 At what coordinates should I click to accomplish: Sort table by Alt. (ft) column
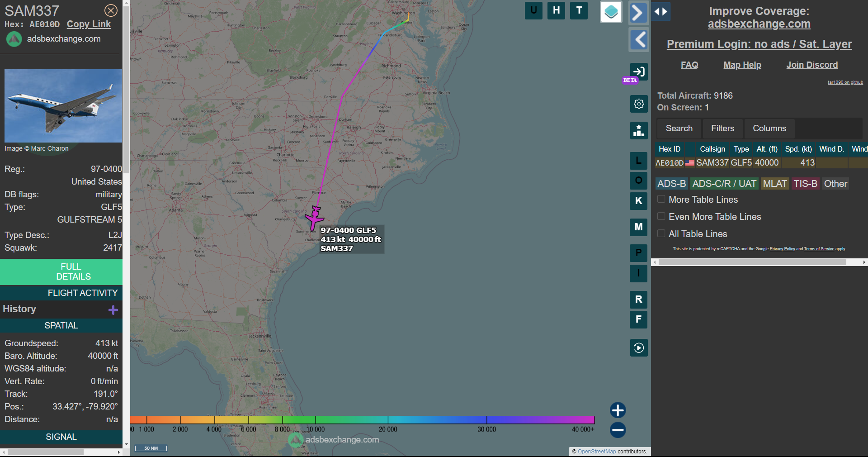click(x=767, y=149)
